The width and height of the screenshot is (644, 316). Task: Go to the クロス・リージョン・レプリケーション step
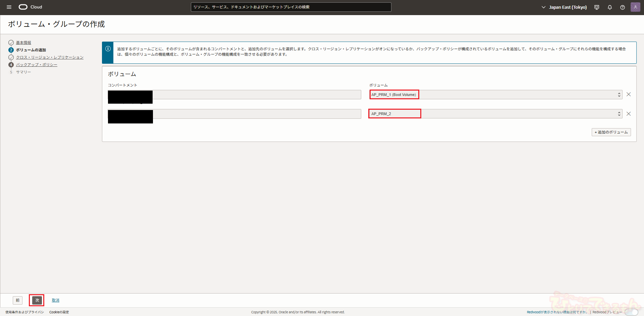[50, 57]
